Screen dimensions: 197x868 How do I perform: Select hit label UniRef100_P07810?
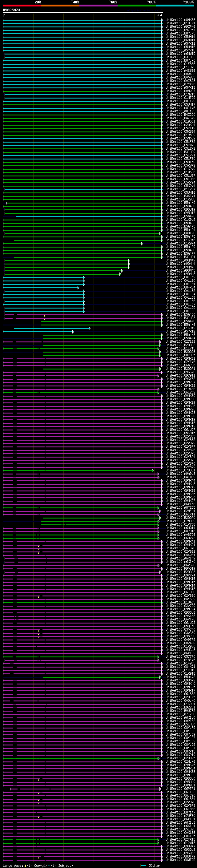tap(180, 531)
